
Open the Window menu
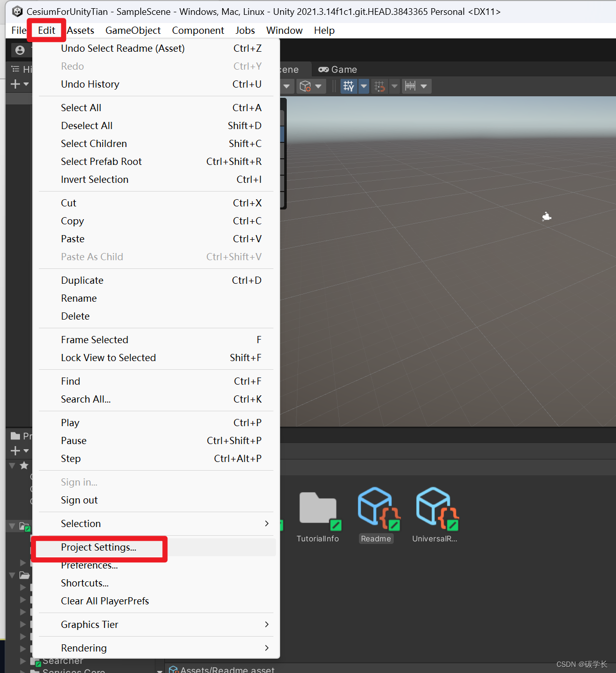click(284, 30)
